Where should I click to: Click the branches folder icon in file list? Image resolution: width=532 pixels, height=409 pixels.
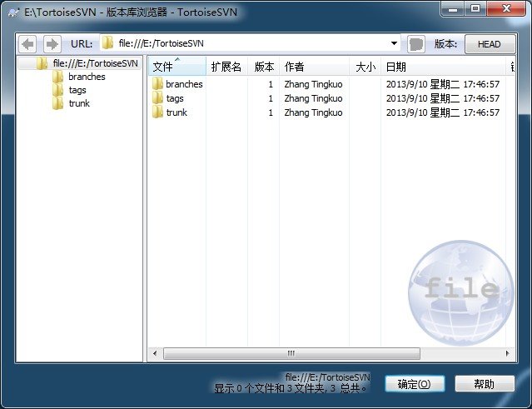pos(157,84)
